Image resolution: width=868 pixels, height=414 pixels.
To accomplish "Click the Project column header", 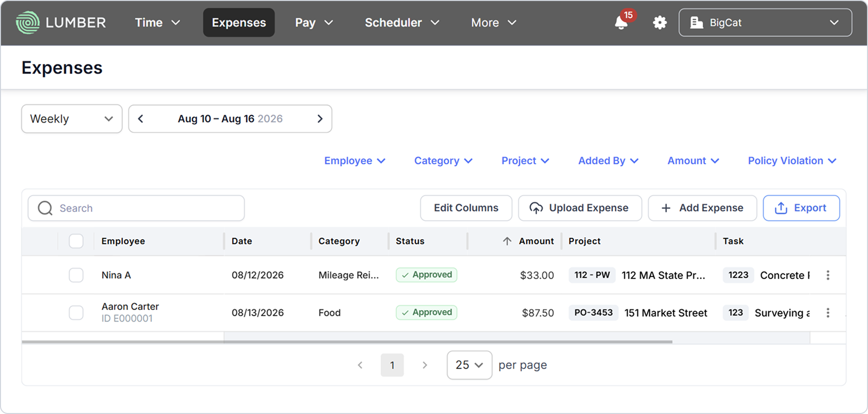I will [585, 241].
